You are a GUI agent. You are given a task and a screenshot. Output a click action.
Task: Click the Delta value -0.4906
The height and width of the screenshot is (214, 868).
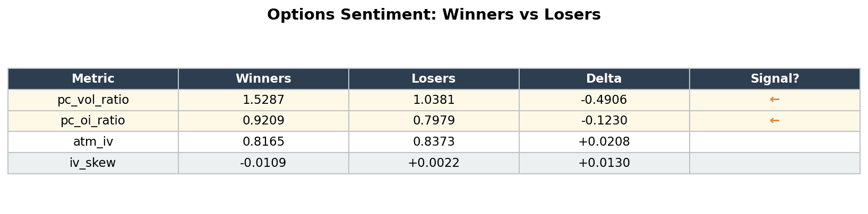604,100
